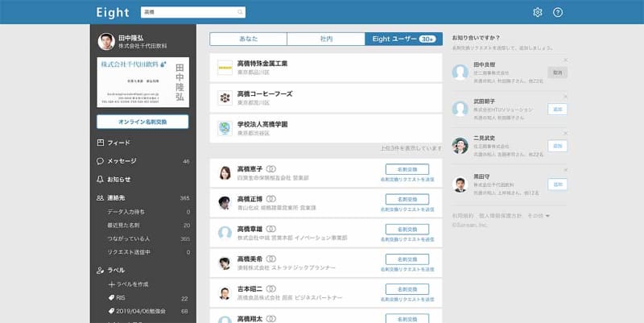Click the mutual-contacts rings icon beside 高橋恵子

pyautogui.click(x=270, y=169)
